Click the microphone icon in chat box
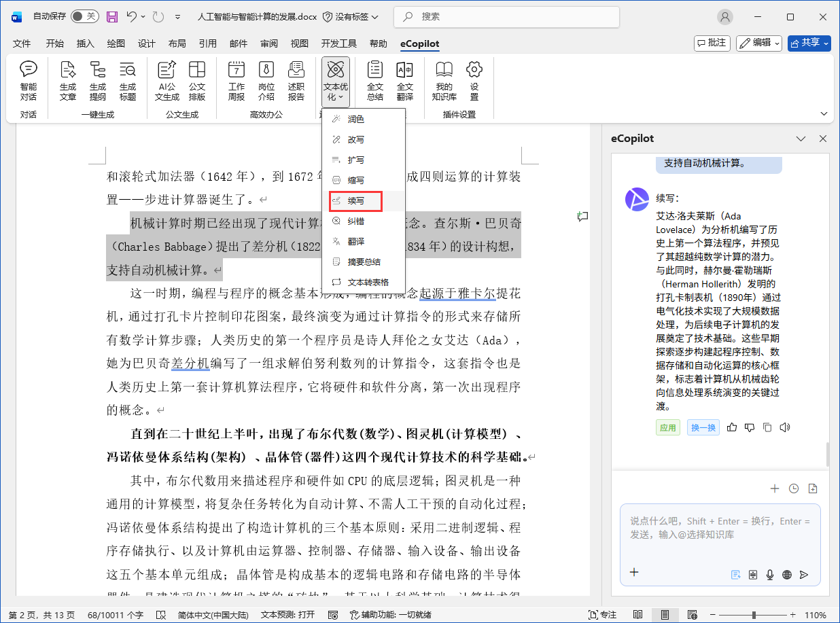 [770, 574]
